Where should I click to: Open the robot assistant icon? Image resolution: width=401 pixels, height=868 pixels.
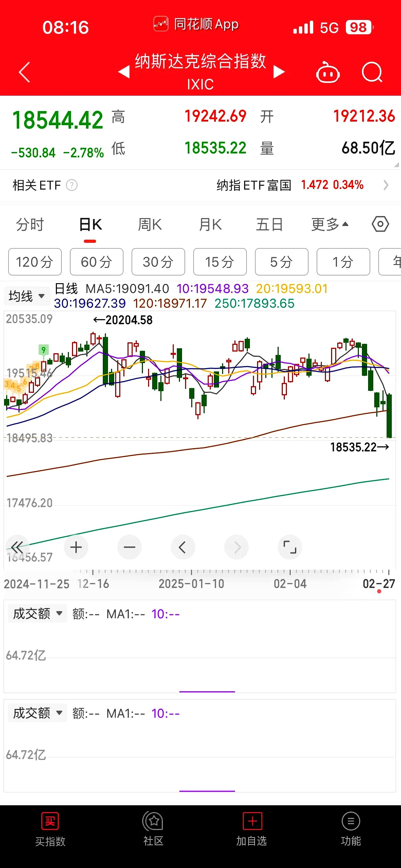point(327,72)
